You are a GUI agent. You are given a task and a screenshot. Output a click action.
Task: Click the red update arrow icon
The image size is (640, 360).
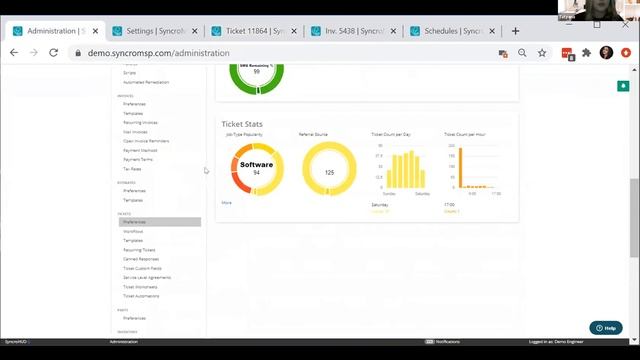coord(626,53)
